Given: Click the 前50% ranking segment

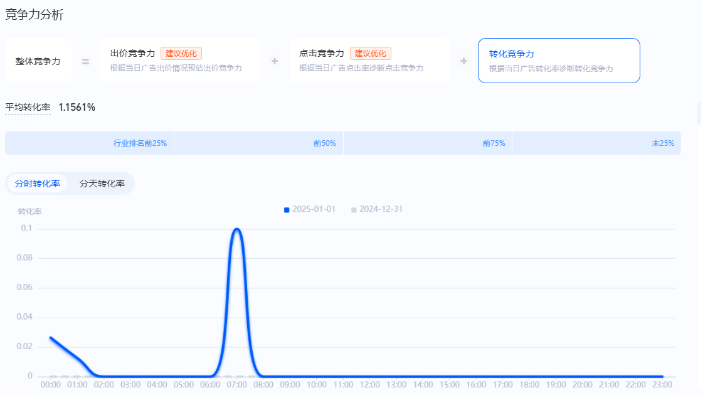Looking at the screenshot, I should pos(258,143).
